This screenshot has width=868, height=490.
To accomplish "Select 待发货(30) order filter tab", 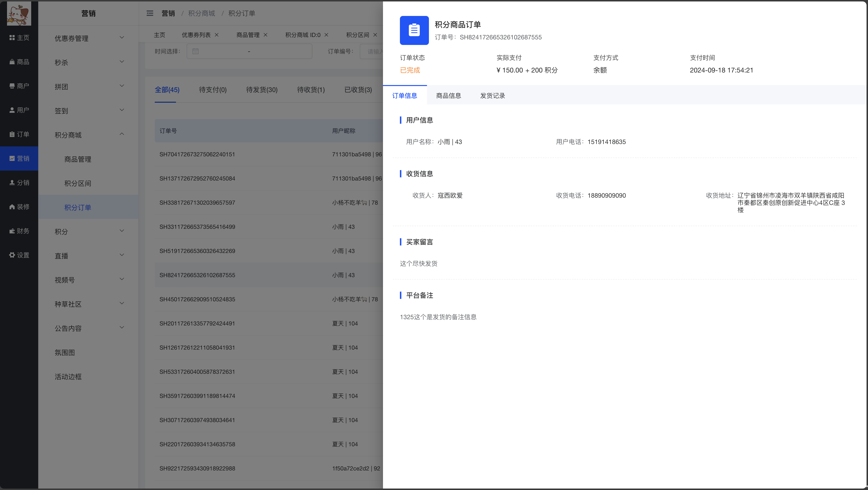I will pos(261,90).
